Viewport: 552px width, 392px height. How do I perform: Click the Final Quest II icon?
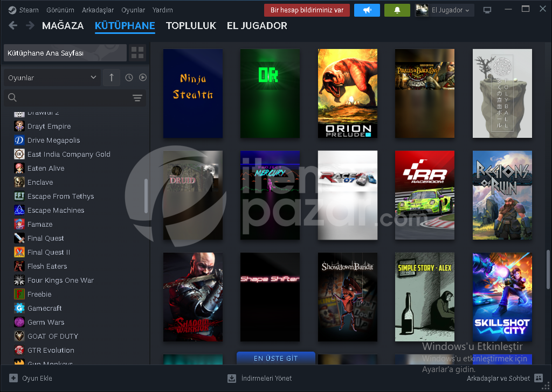click(x=19, y=252)
